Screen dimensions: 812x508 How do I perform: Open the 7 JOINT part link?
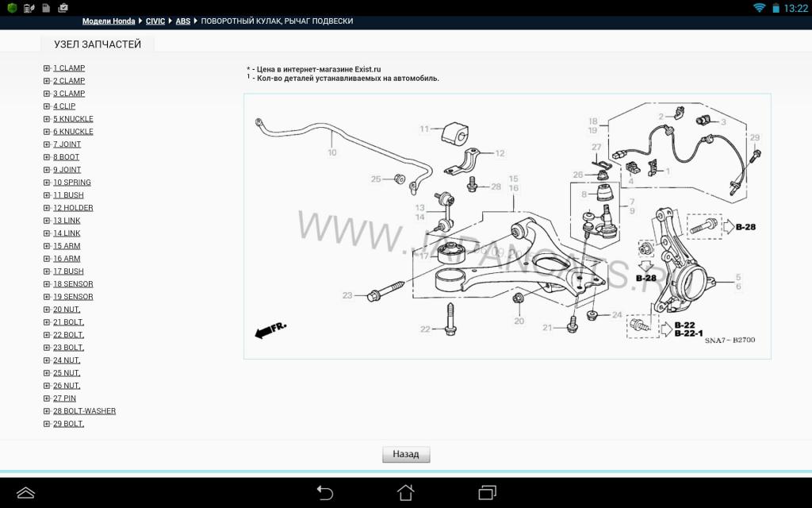click(x=67, y=144)
